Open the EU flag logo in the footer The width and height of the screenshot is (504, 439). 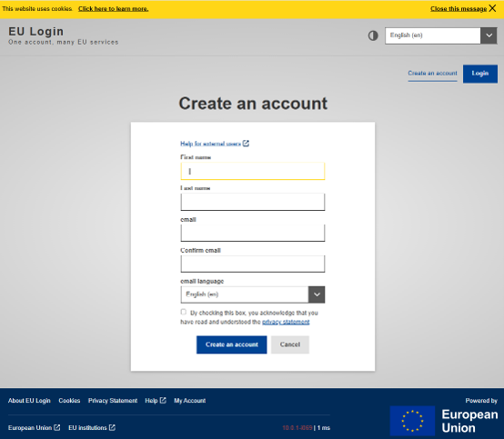(x=412, y=421)
